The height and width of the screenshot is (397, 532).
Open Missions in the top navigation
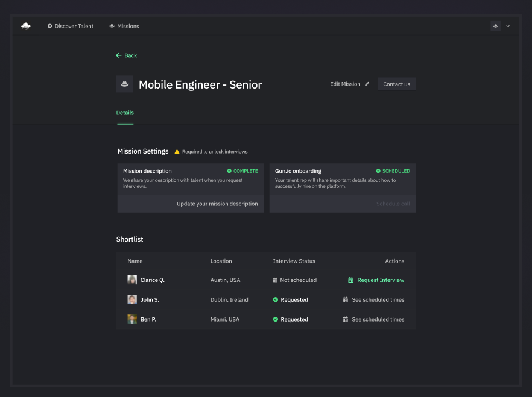tap(124, 27)
